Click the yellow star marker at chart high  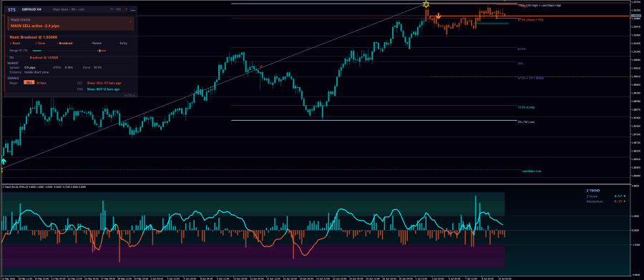[426, 4]
